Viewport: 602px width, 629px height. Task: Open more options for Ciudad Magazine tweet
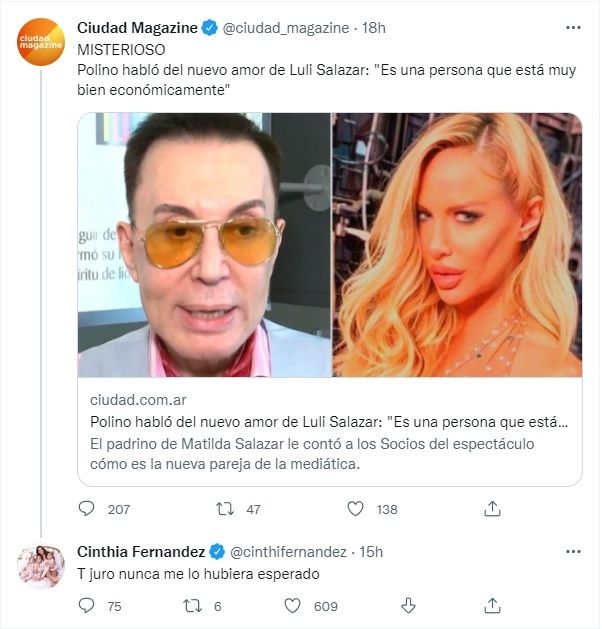tap(573, 27)
